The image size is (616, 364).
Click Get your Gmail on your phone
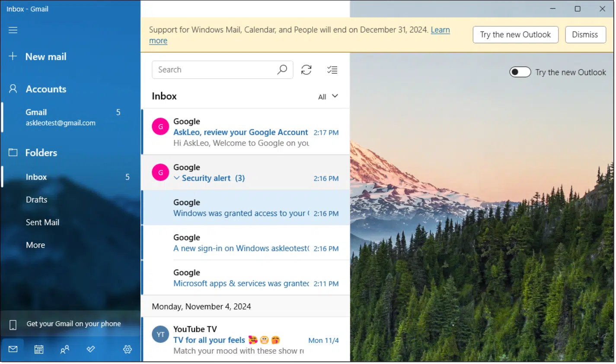point(70,324)
